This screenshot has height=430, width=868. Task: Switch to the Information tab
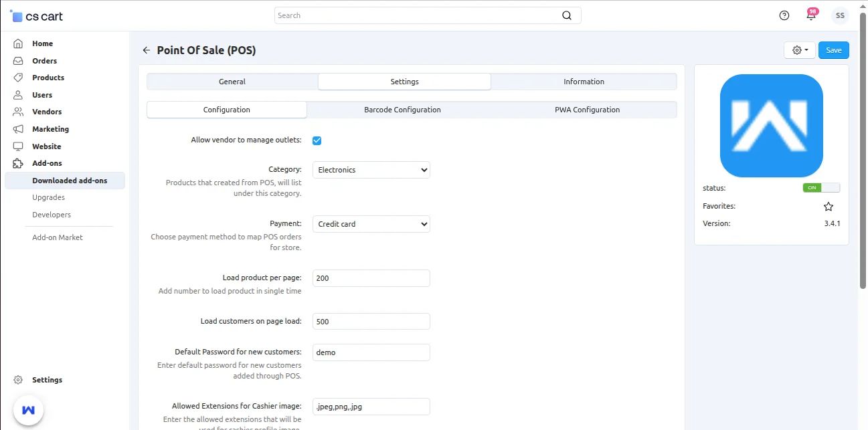(x=583, y=81)
